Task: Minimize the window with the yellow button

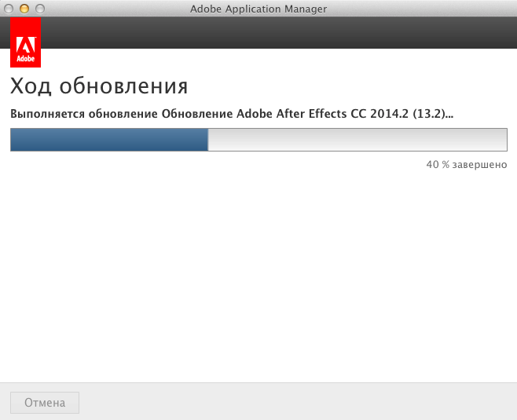Action: tap(24, 9)
